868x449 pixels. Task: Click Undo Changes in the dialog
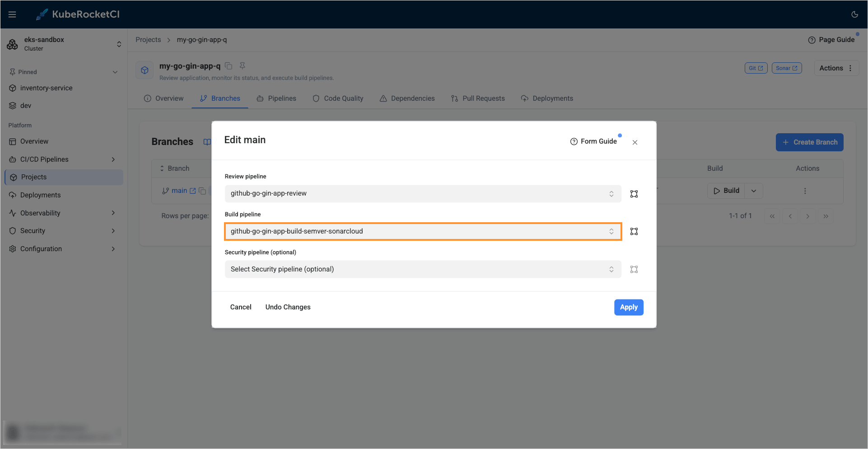288,307
